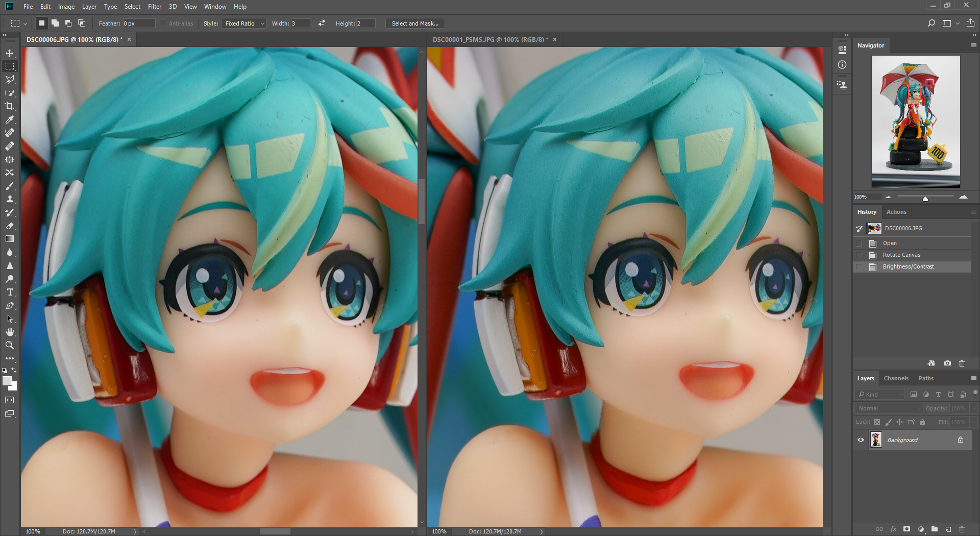
Task: Open the Filter menu
Action: 155,7
